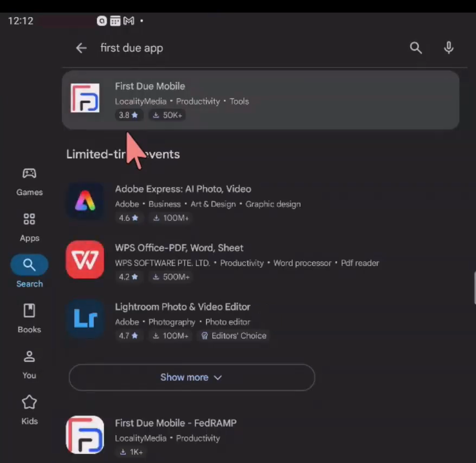Click 'WPS SOFTWARE PTE. LTD.' developer text
The height and width of the screenshot is (463, 476).
163,263
